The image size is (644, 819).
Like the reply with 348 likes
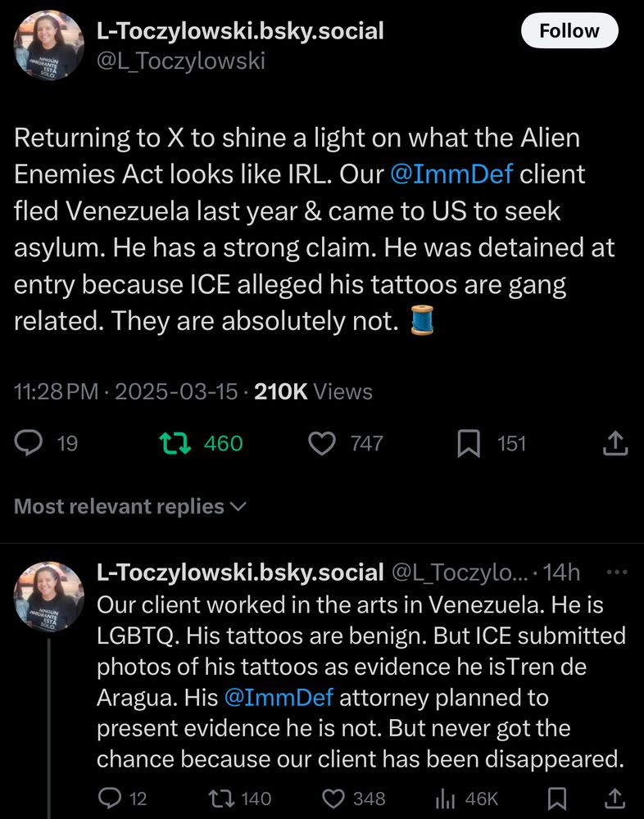pyautogui.click(x=332, y=798)
